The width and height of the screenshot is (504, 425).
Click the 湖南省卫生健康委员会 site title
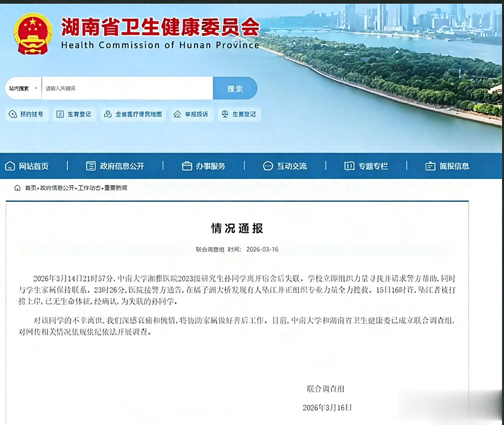tap(160, 27)
